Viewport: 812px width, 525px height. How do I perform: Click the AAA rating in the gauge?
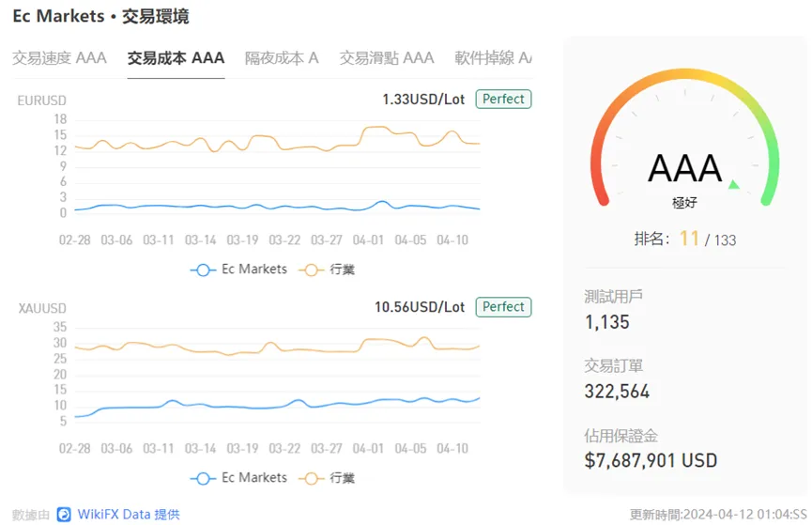684,168
